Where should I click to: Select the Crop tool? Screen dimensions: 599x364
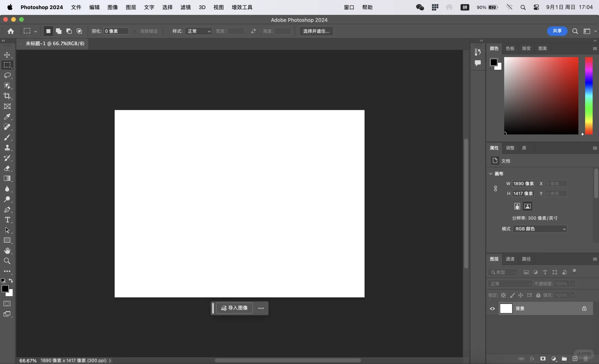point(7,96)
